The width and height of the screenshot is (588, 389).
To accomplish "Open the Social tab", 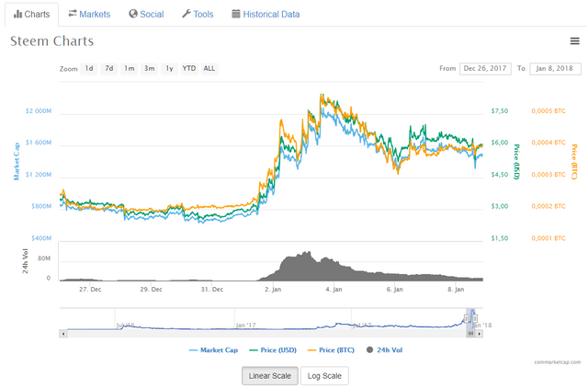I will (x=146, y=15).
